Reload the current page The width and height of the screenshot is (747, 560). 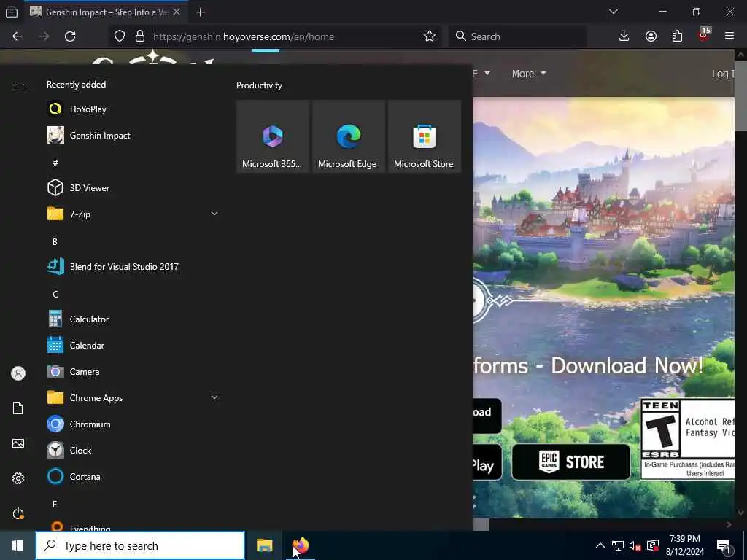tap(70, 36)
